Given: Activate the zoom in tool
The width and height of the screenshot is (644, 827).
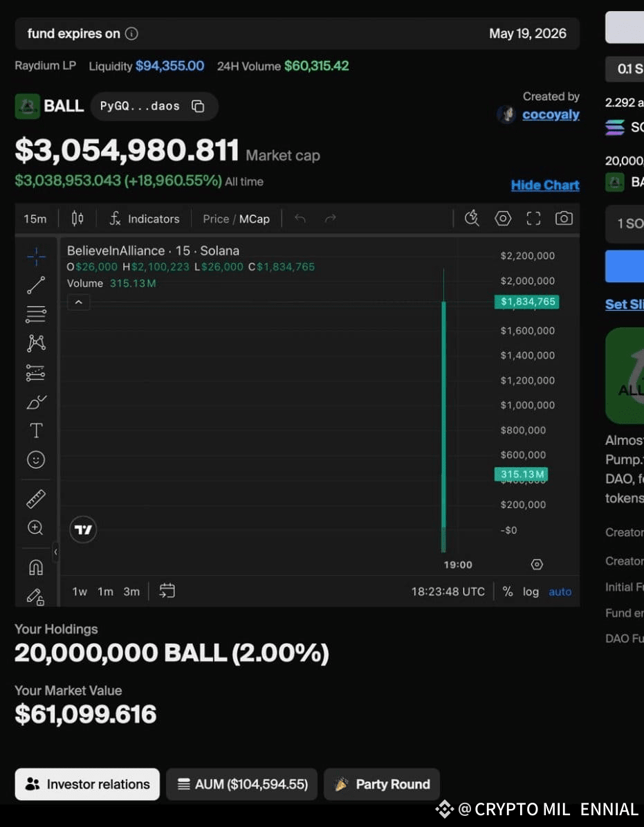Looking at the screenshot, I should pyautogui.click(x=35, y=527).
